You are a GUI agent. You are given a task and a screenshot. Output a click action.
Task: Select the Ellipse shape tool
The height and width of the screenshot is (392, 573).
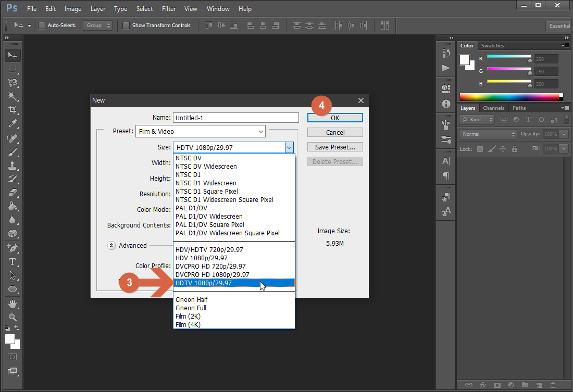tap(13, 289)
